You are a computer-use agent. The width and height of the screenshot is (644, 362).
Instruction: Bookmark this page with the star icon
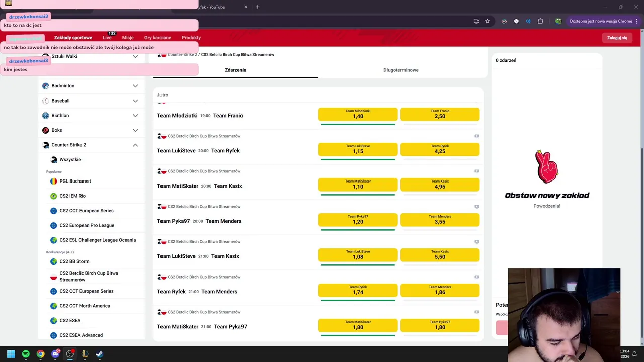[x=487, y=21]
